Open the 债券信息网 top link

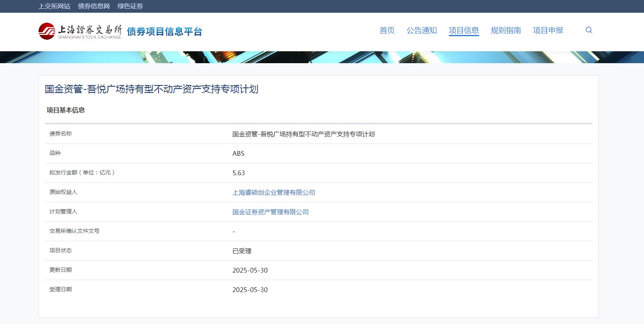(94, 6)
